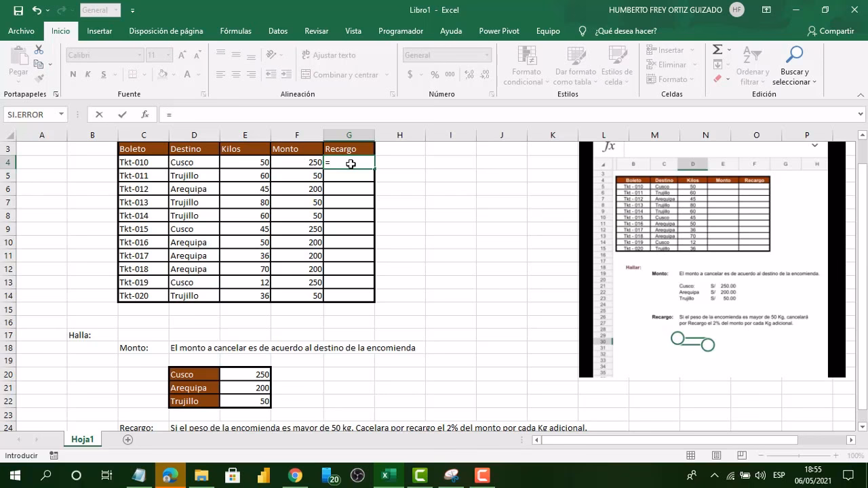Switch to the Datos ribbon tab

point(278,31)
